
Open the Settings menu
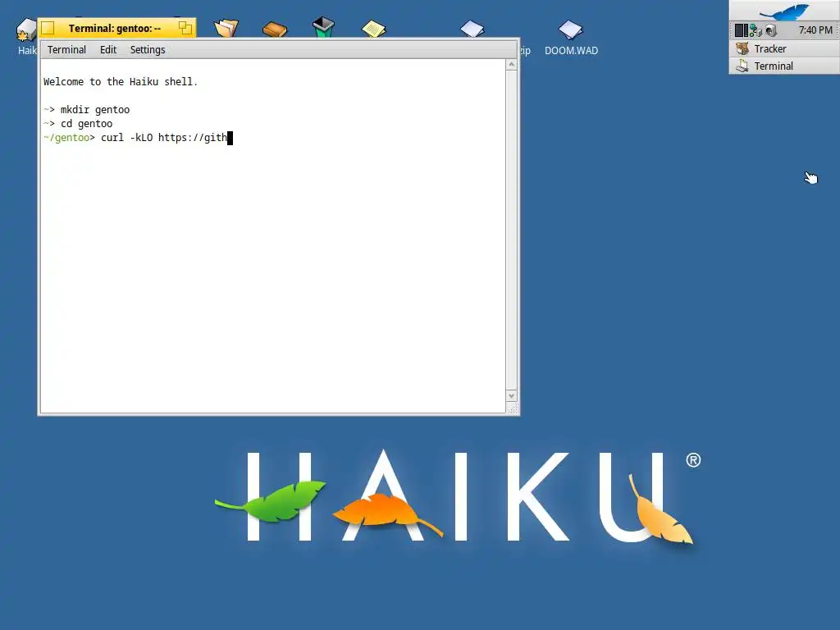148,50
